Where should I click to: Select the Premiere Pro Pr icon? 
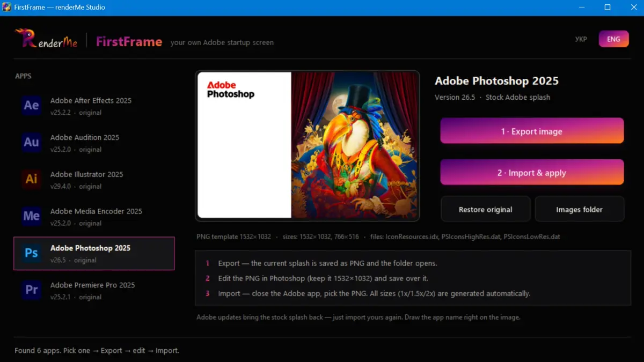31,291
